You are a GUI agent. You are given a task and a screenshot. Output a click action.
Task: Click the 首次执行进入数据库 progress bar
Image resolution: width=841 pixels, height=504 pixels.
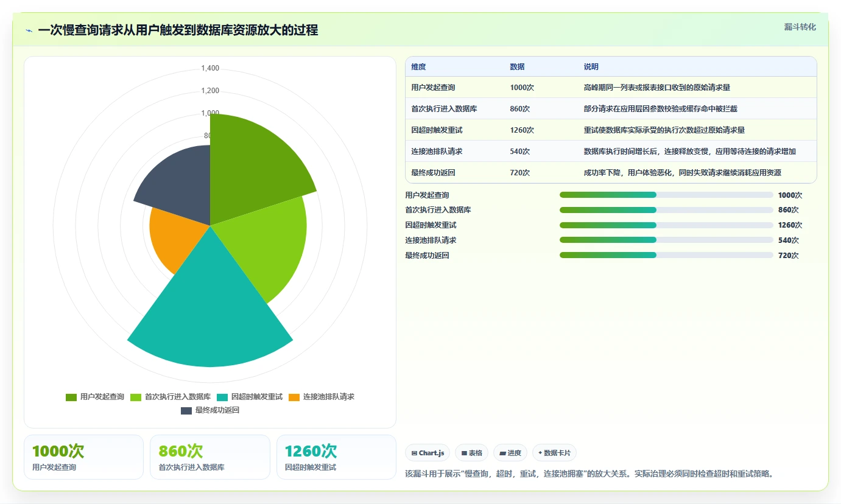[666, 210]
